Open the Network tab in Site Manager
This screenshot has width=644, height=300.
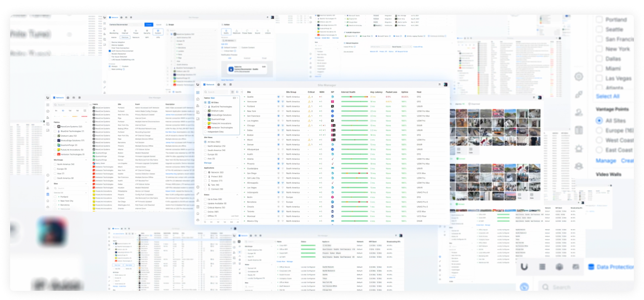point(209,85)
